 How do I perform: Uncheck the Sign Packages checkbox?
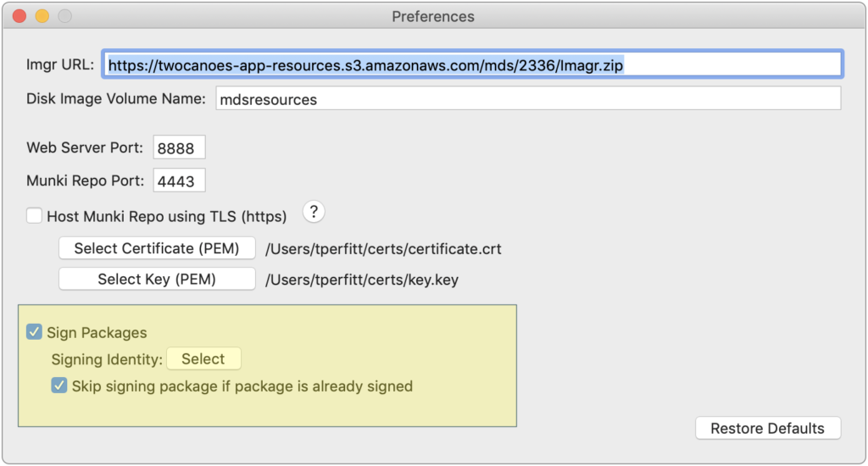(34, 332)
